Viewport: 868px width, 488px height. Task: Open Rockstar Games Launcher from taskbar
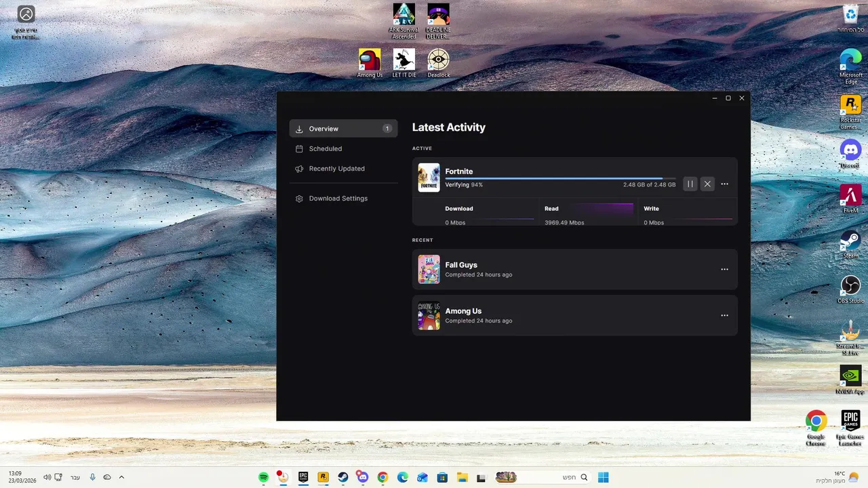(323, 477)
